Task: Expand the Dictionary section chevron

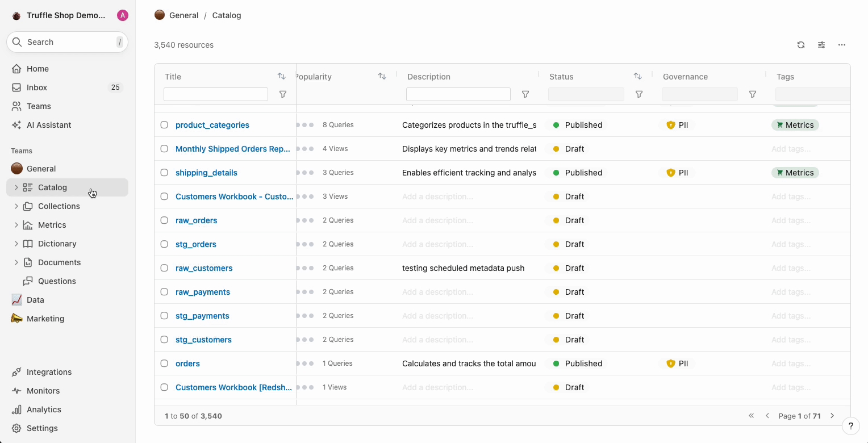Action: point(16,244)
